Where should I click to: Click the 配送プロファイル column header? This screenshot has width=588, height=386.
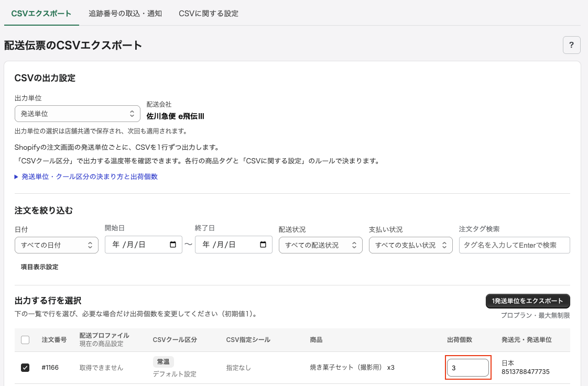104,335
